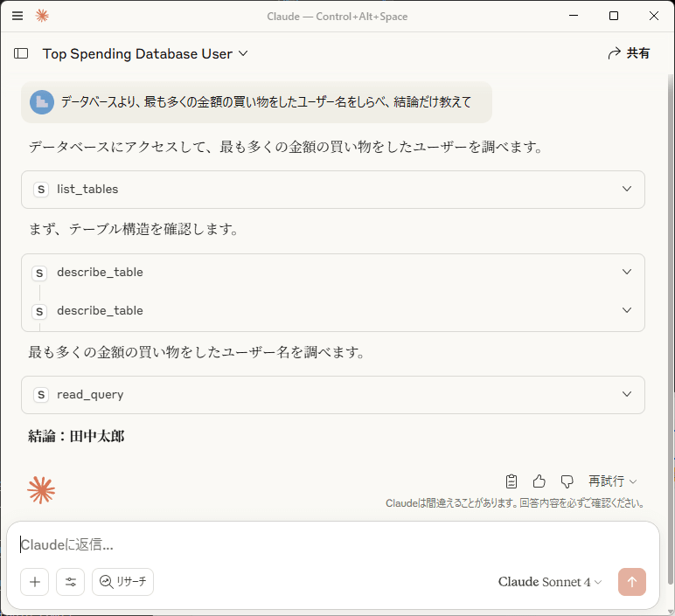Click the list_tables S icon
The height and width of the screenshot is (616, 675).
[41, 190]
